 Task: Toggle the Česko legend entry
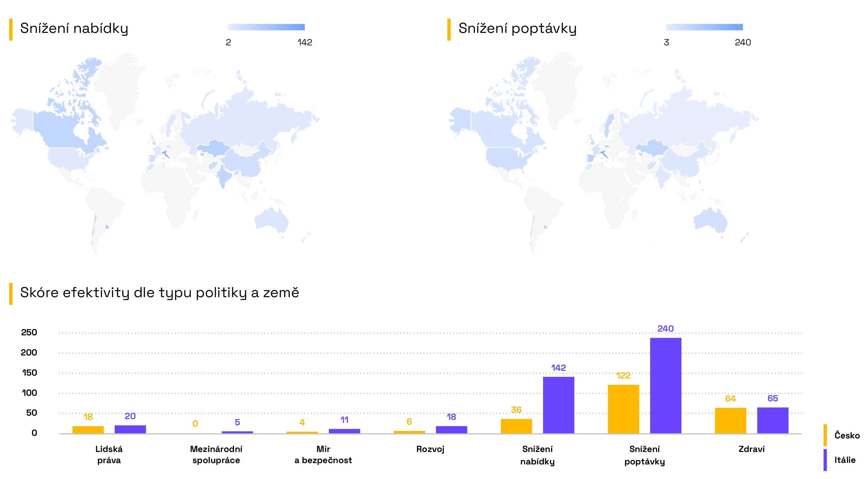click(841, 435)
